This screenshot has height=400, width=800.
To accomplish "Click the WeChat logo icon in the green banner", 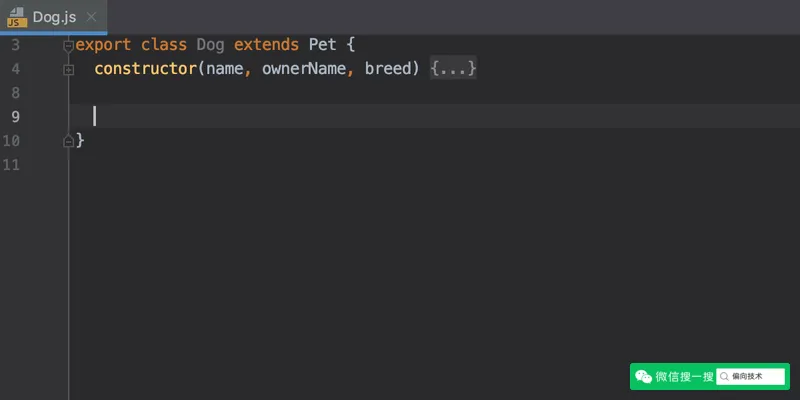I will pos(643,377).
